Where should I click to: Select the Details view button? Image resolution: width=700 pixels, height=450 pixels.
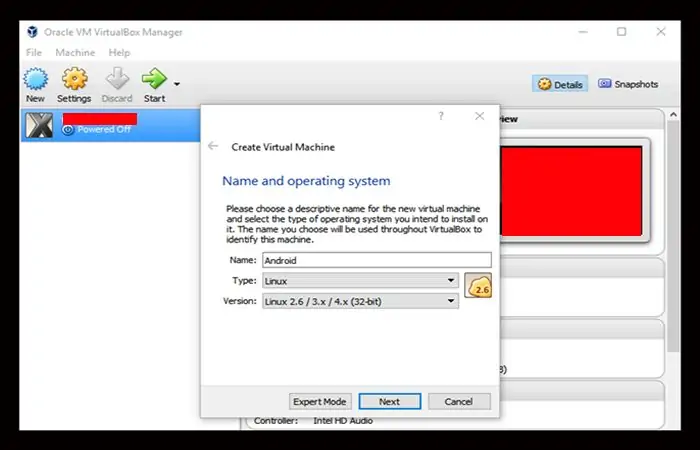[x=560, y=84]
